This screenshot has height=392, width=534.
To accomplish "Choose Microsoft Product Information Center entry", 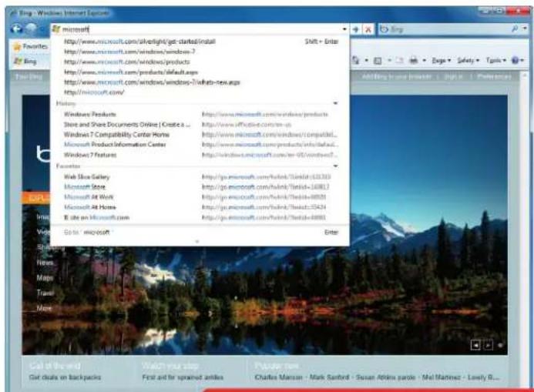I will (201, 145).
